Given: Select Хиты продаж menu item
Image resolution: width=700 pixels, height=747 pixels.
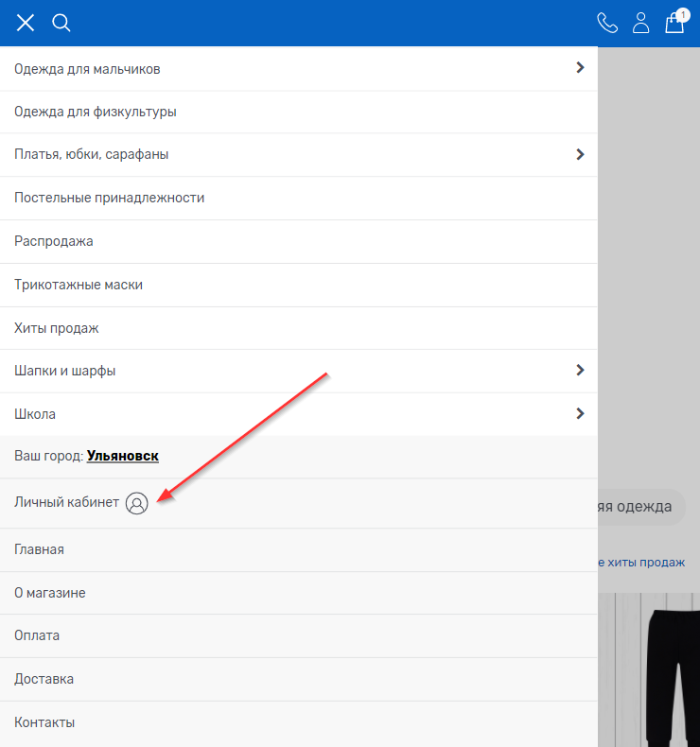Looking at the screenshot, I should pyautogui.click(x=57, y=328).
